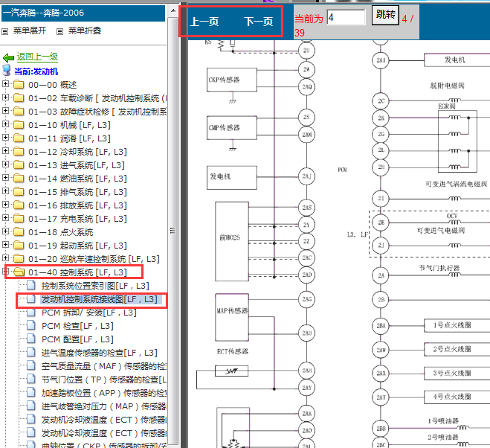Click the MAP传感器 box in diagram
The image size is (490, 448).
(x=232, y=317)
